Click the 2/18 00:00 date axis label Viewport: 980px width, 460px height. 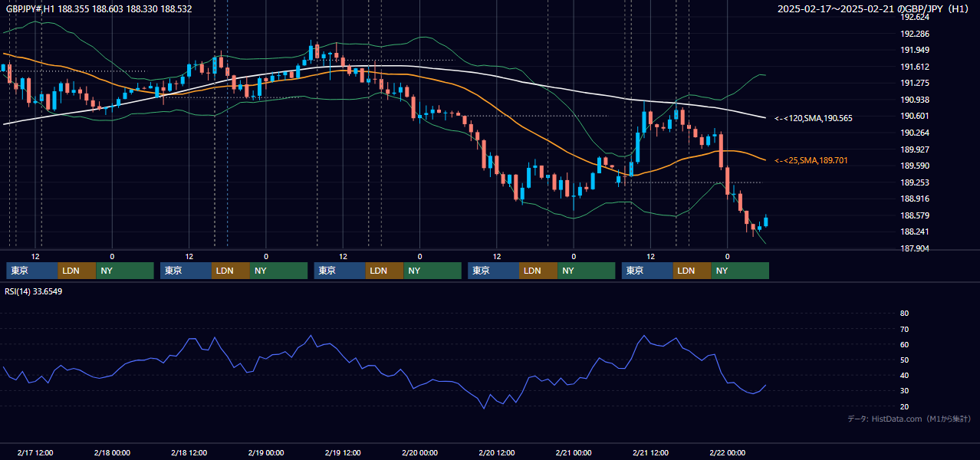point(112,453)
